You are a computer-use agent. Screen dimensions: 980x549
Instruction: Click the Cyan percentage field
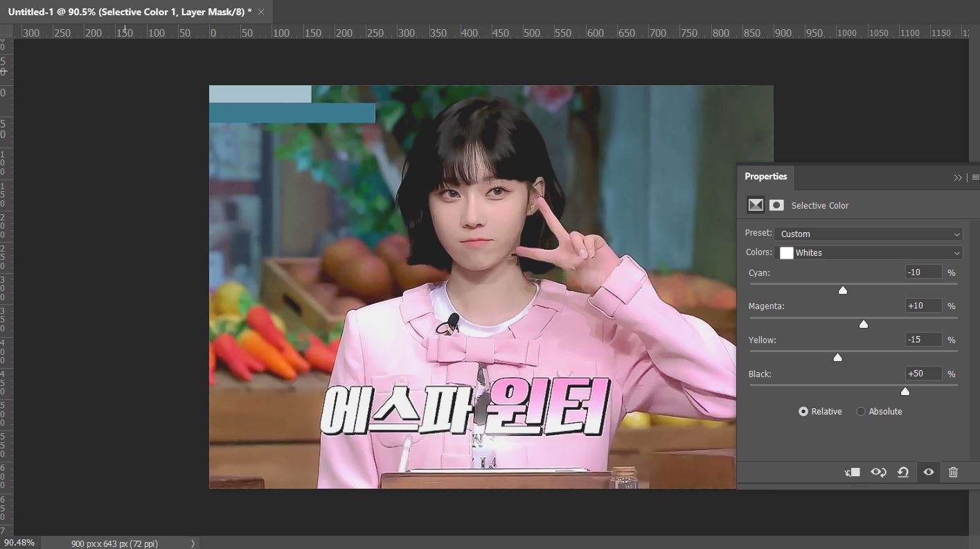click(923, 272)
